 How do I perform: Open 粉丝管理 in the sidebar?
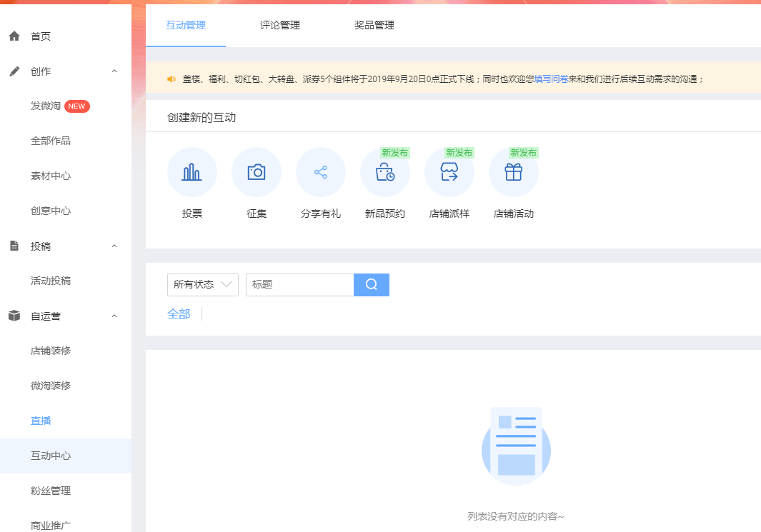[x=50, y=491]
